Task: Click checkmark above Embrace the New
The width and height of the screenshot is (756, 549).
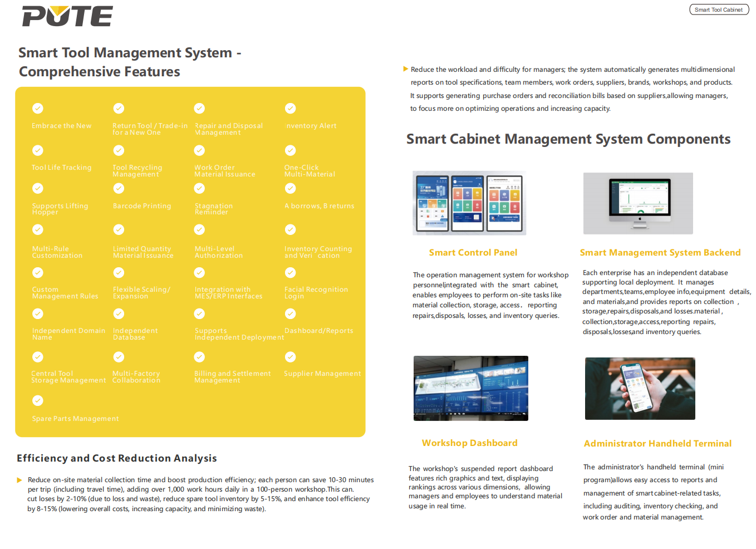Action: (37, 109)
